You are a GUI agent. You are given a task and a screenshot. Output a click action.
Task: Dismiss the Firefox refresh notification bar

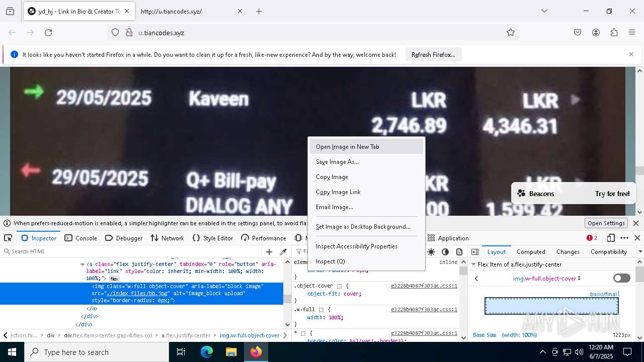coord(631,54)
